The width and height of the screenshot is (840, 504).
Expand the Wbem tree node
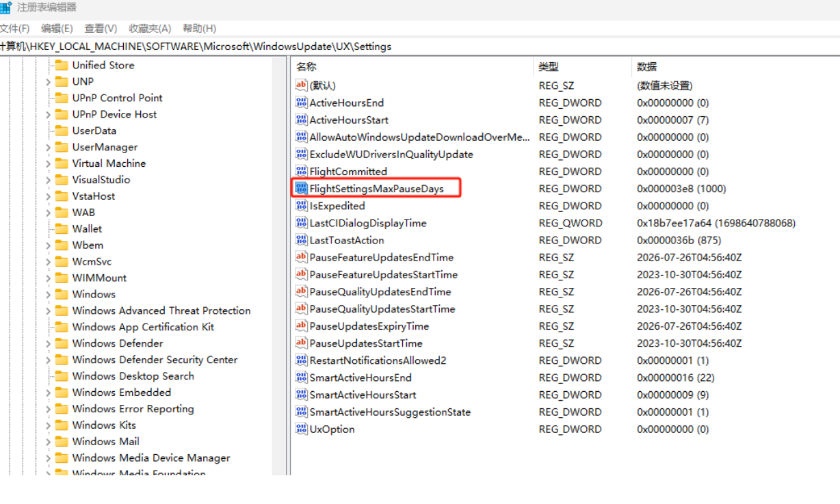coord(48,246)
